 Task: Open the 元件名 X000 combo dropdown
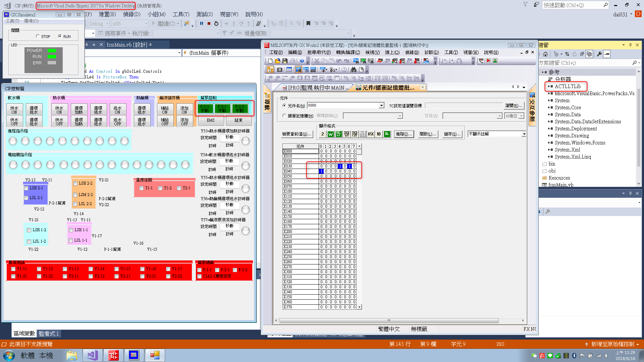pyautogui.click(x=381, y=106)
